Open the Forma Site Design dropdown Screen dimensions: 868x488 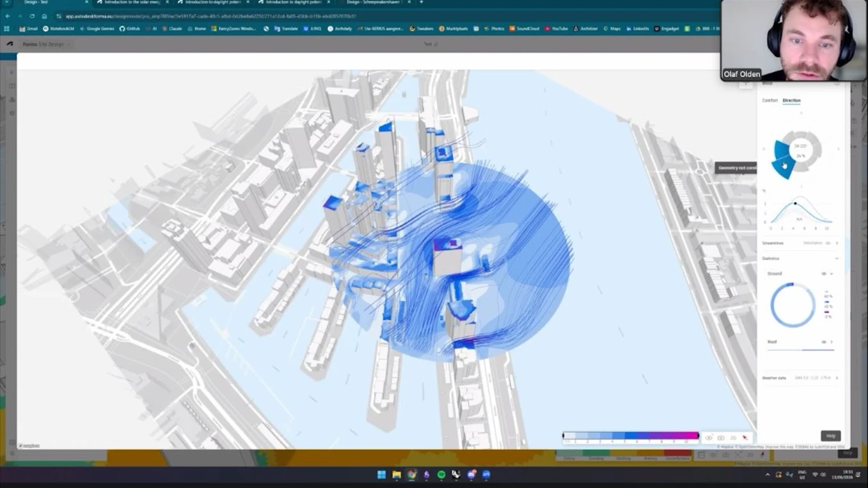click(46, 44)
